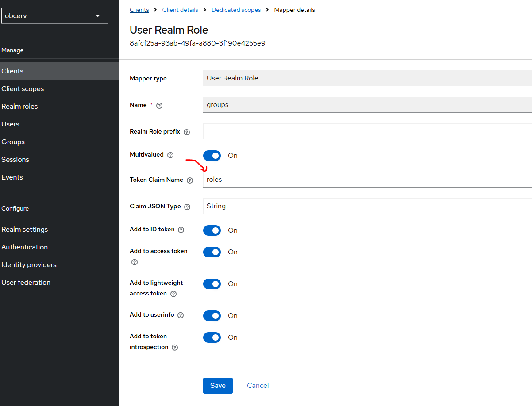Screen dimensions: 532x406
Task: Toggle the Multivalued switch
Action: pyautogui.click(x=212, y=156)
